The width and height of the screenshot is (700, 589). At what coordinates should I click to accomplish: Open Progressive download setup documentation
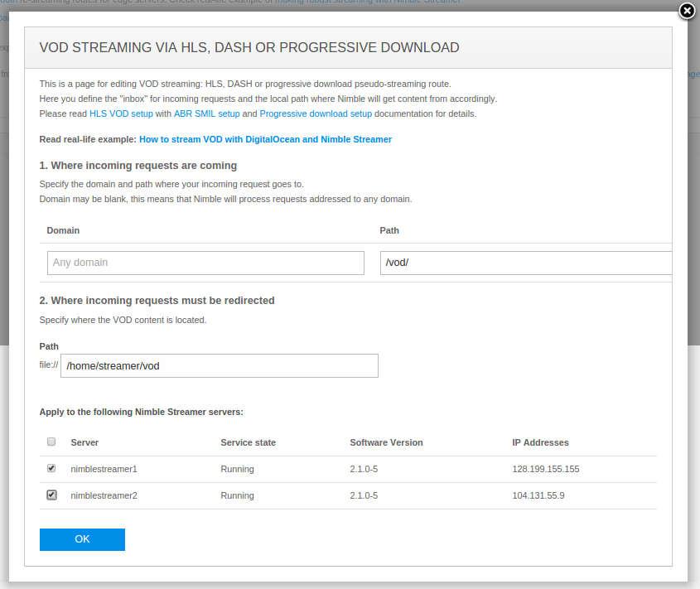[316, 113]
